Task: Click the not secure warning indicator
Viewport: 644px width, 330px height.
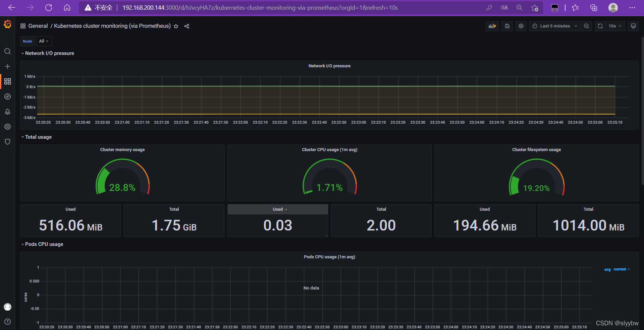Action: click(x=98, y=8)
